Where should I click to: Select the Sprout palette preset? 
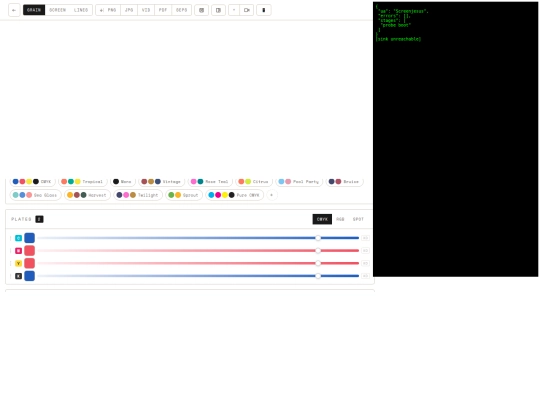pos(184,195)
